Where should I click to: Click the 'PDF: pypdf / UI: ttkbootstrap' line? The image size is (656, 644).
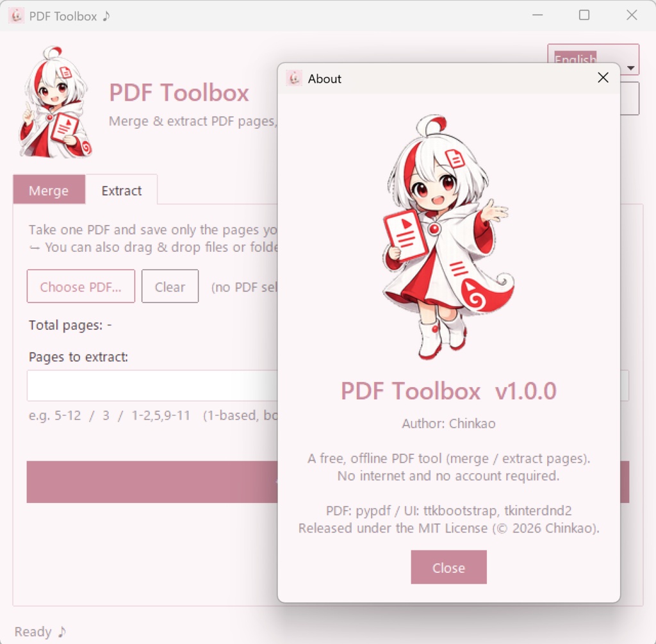[448, 511]
